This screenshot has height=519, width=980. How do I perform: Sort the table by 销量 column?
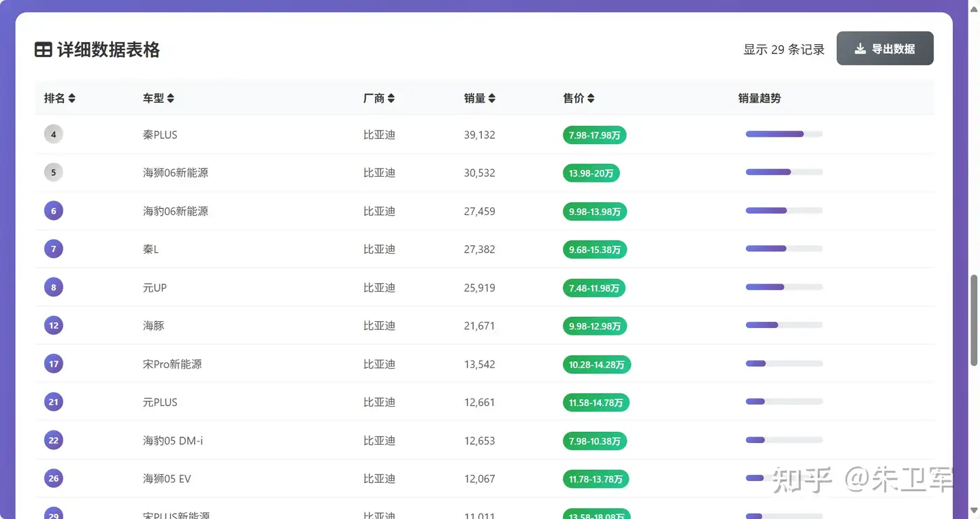tap(480, 98)
